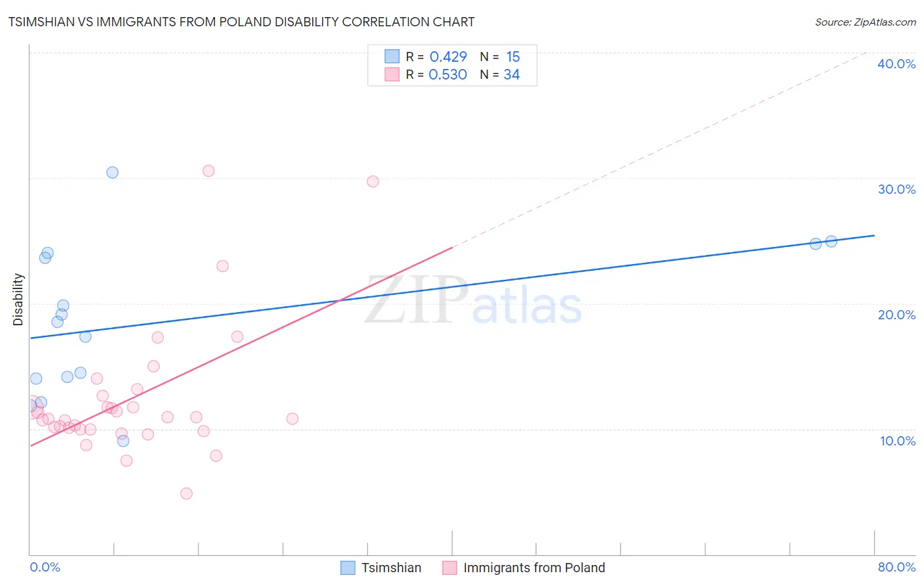This screenshot has height=586, width=924.
Task: Click the 0.530 correlation value
Action: pos(448,74)
